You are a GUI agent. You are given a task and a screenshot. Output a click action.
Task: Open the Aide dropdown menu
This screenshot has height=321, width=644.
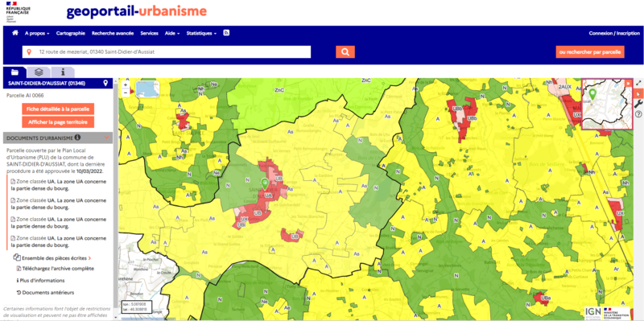click(x=172, y=33)
